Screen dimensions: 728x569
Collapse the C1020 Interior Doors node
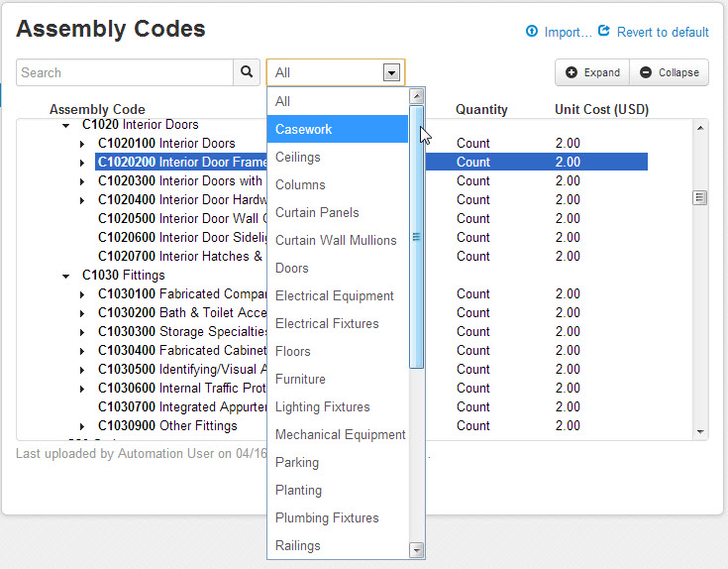[66, 125]
